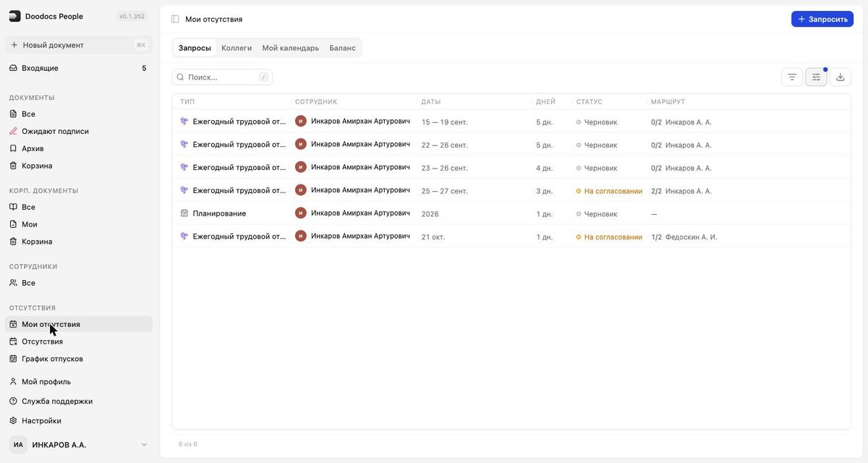Click the 4 дн. cell
Viewport: 868px width, 463px height.
(x=545, y=168)
